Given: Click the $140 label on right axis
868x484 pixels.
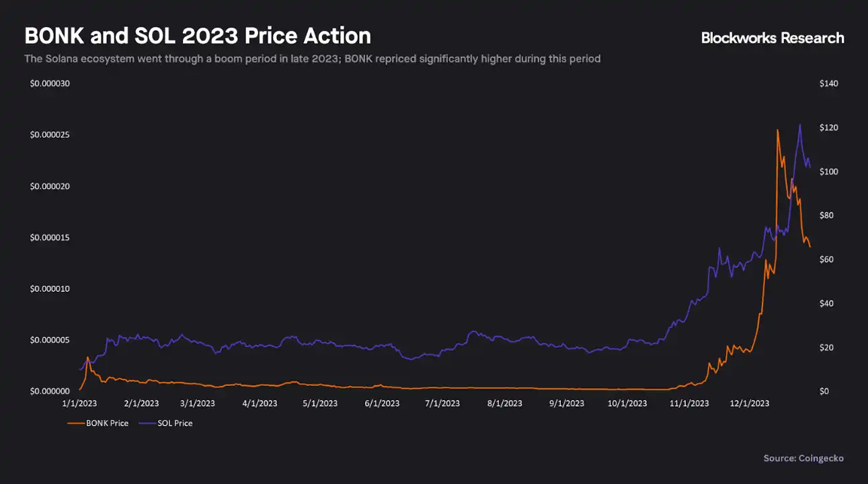Looking at the screenshot, I should [x=828, y=83].
